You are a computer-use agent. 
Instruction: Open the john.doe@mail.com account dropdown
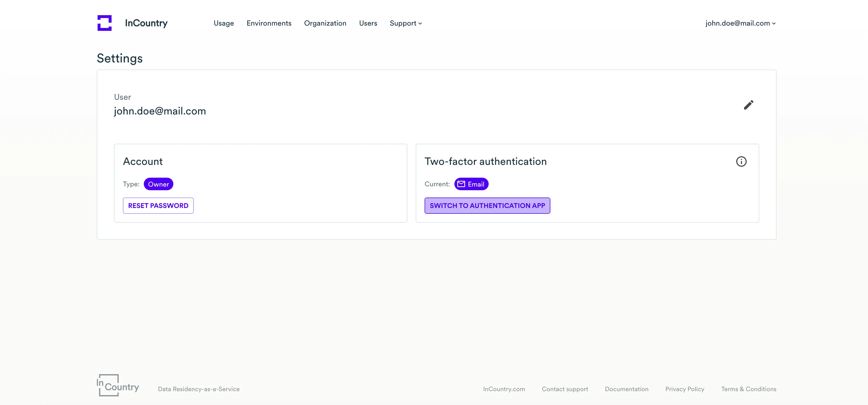coord(740,23)
